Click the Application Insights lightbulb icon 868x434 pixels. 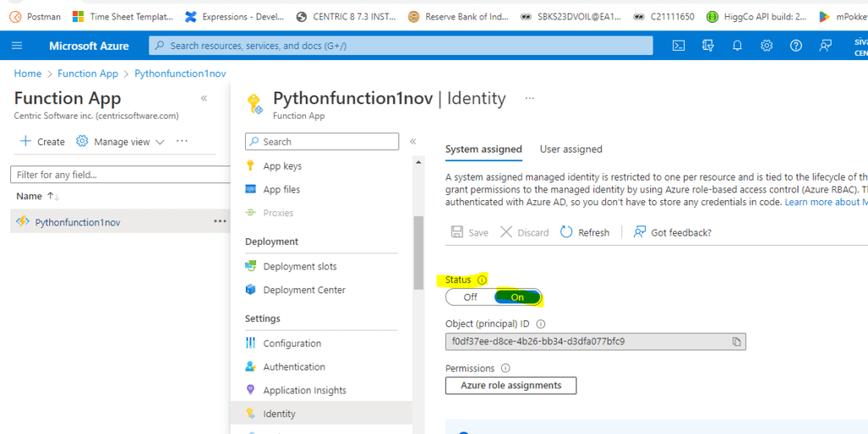click(251, 390)
